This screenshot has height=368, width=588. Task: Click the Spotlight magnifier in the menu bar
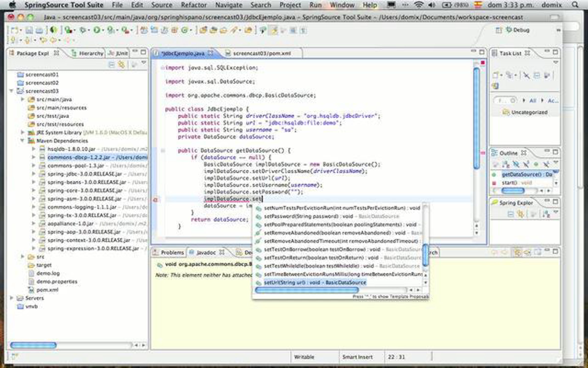point(575,5)
